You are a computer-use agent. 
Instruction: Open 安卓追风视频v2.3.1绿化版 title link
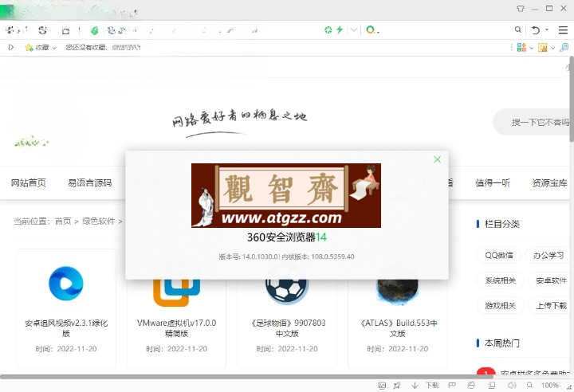tap(66, 328)
